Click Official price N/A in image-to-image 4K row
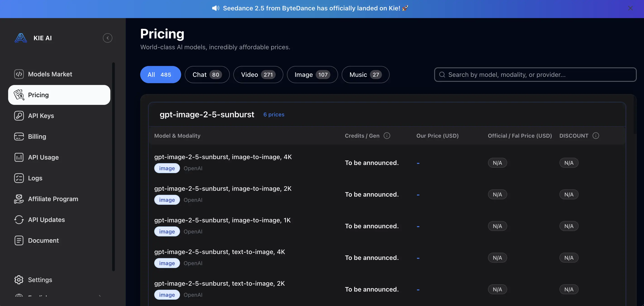 click(497, 163)
